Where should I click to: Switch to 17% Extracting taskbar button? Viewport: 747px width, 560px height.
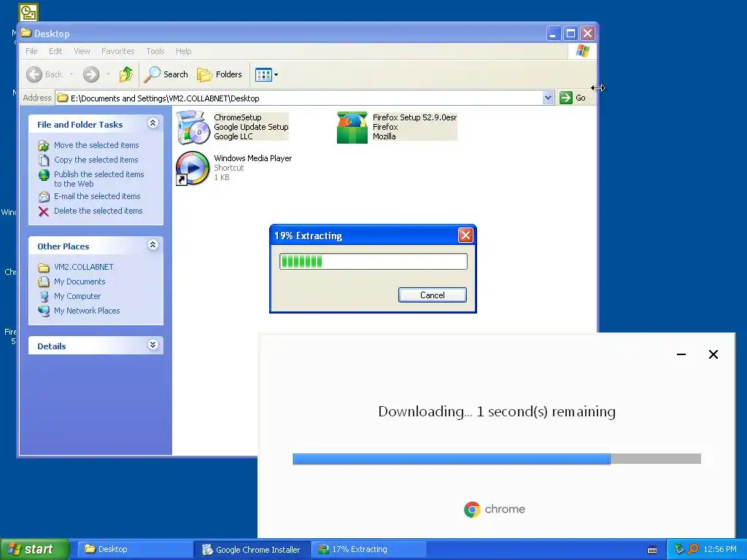click(369, 549)
